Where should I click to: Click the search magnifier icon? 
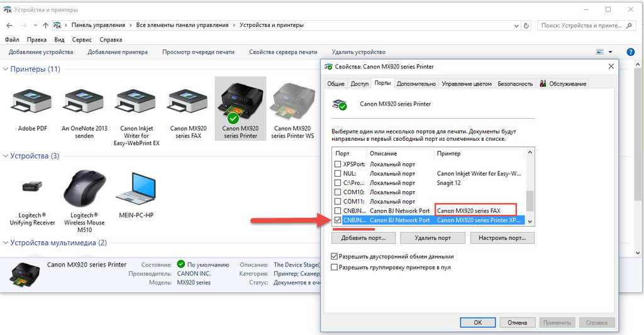[x=629, y=25]
